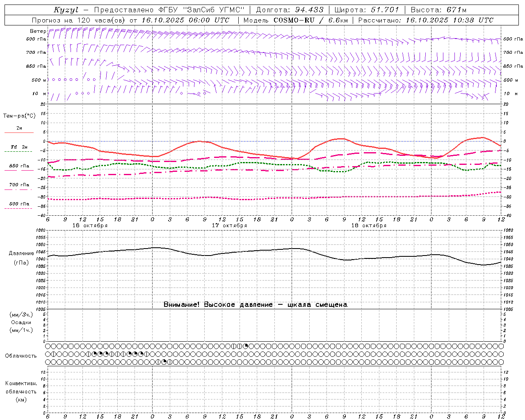Select the Осадки precipitation label
Image resolution: width=525 pixels, height=420 pixels.
(x=21, y=322)
